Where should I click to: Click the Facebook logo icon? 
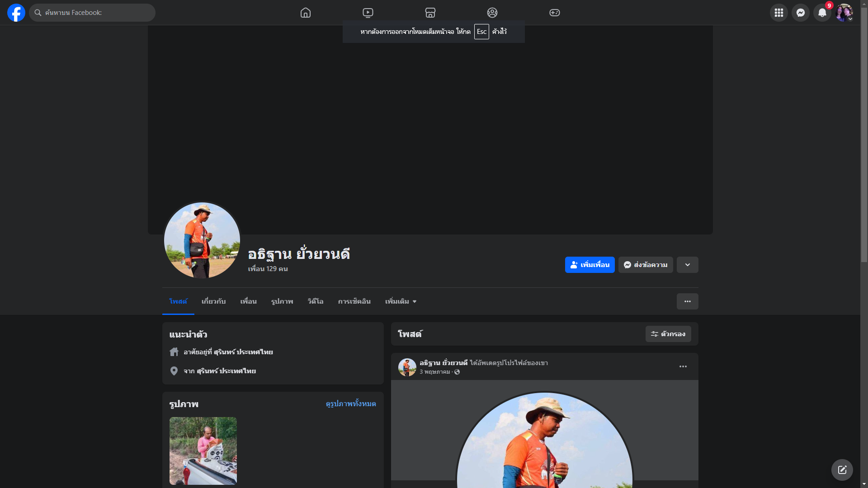[x=16, y=13]
